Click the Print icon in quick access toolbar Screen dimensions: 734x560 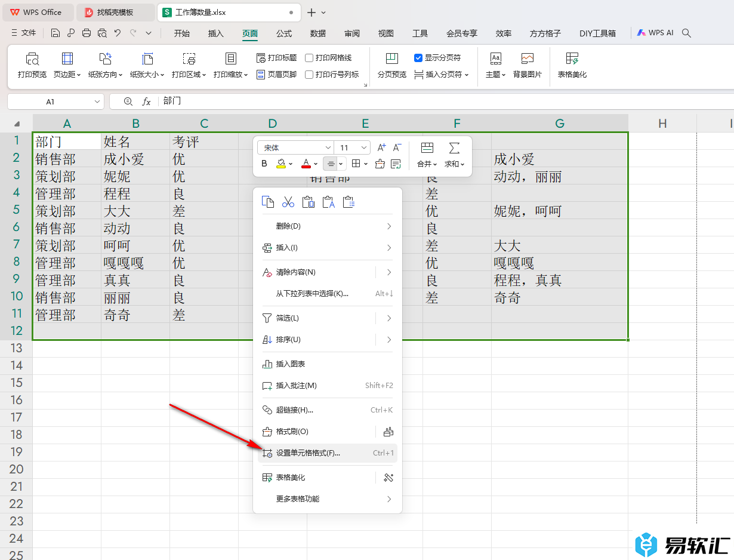[87, 33]
